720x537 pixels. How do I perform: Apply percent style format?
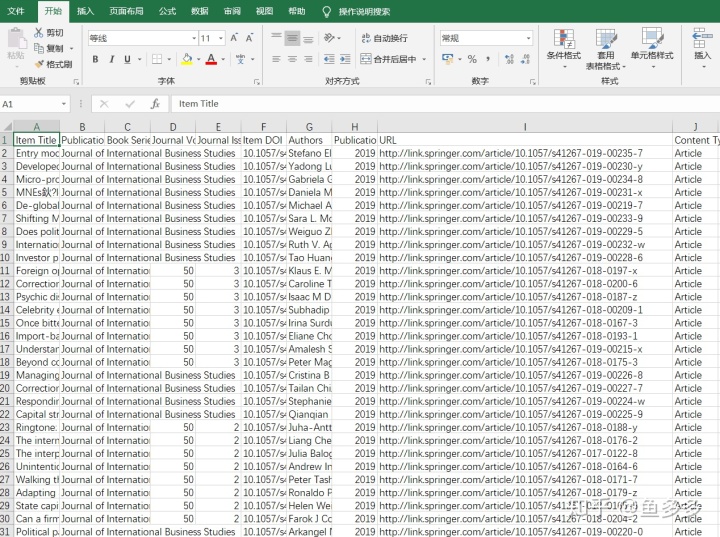(x=472, y=59)
